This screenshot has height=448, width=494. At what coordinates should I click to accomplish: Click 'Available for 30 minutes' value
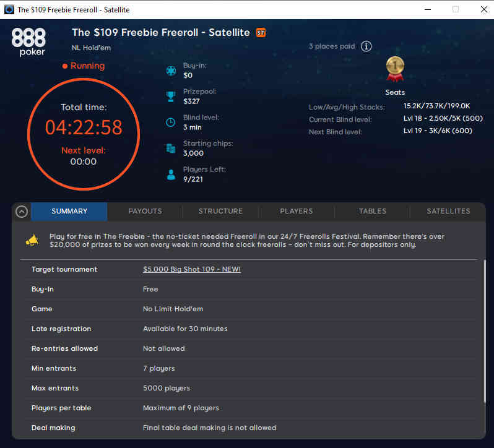185,329
